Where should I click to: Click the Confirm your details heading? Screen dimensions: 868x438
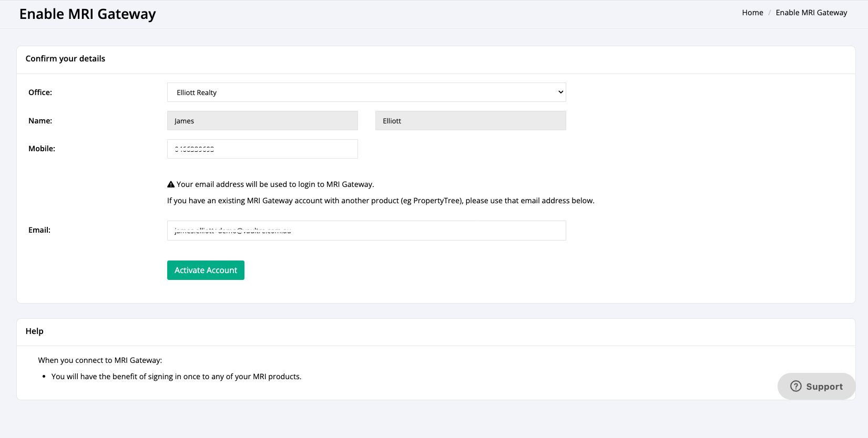[x=65, y=59]
